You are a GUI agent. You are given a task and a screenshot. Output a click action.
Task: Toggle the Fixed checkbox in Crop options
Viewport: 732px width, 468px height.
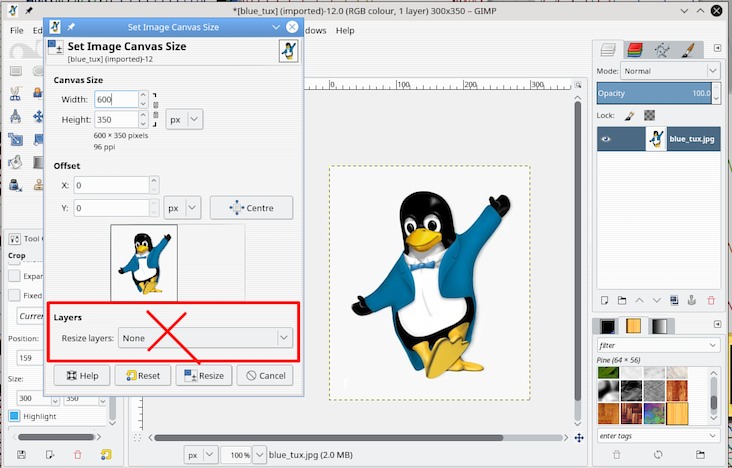14,295
